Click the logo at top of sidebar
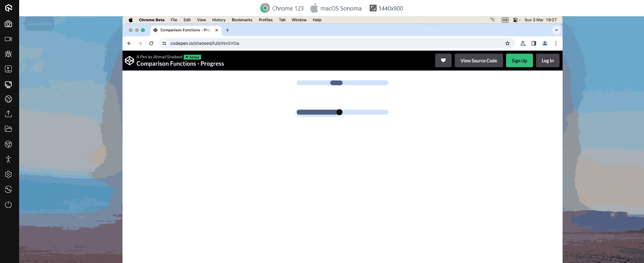Image resolution: width=644 pixels, height=263 pixels. [x=8, y=8]
